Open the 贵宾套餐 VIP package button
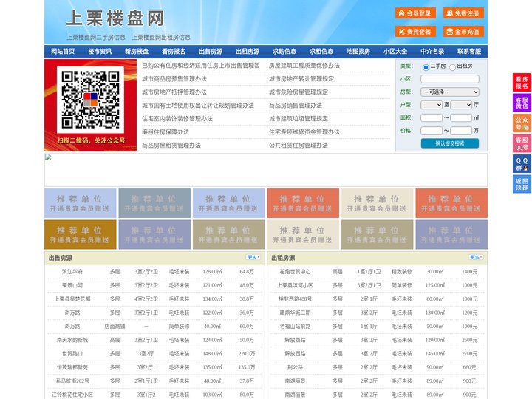532x399 pixels. tap(415, 32)
